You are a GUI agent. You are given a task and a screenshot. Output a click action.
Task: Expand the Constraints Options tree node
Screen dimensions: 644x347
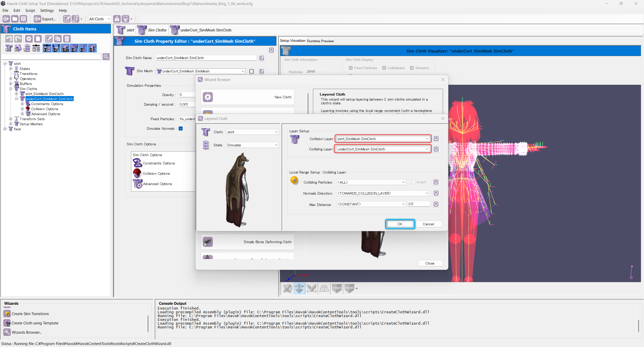click(22, 104)
